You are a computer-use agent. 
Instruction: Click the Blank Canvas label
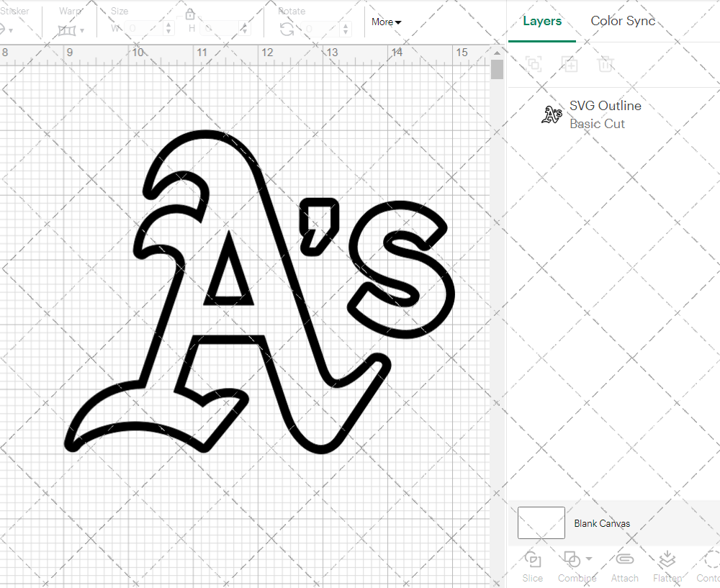[601, 523]
